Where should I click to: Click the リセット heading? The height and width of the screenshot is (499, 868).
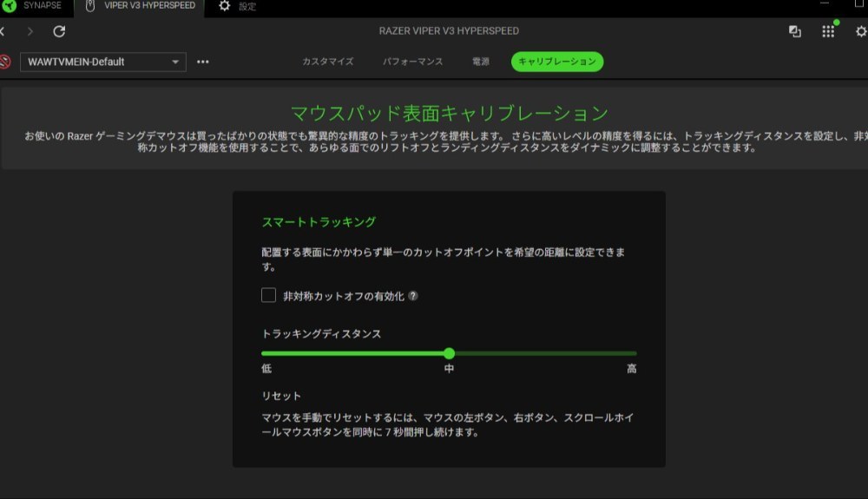(x=281, y=396)
